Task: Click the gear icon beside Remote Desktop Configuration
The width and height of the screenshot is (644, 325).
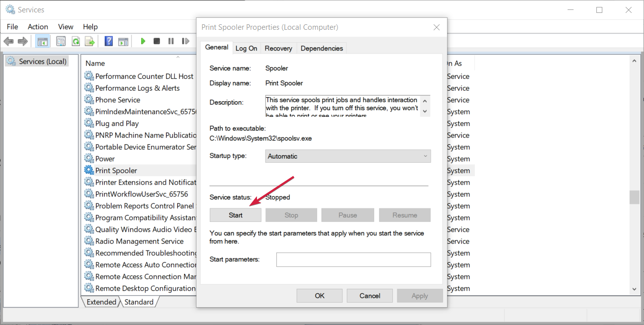Action: point(89,288)
